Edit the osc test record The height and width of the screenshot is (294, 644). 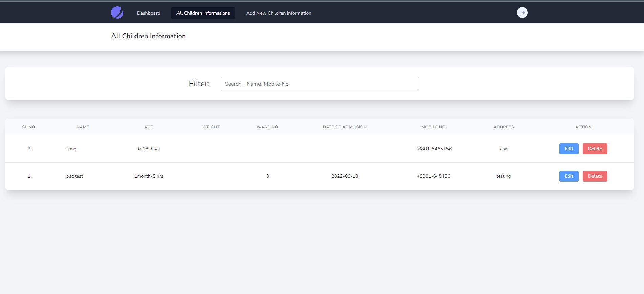pos(568,176)
